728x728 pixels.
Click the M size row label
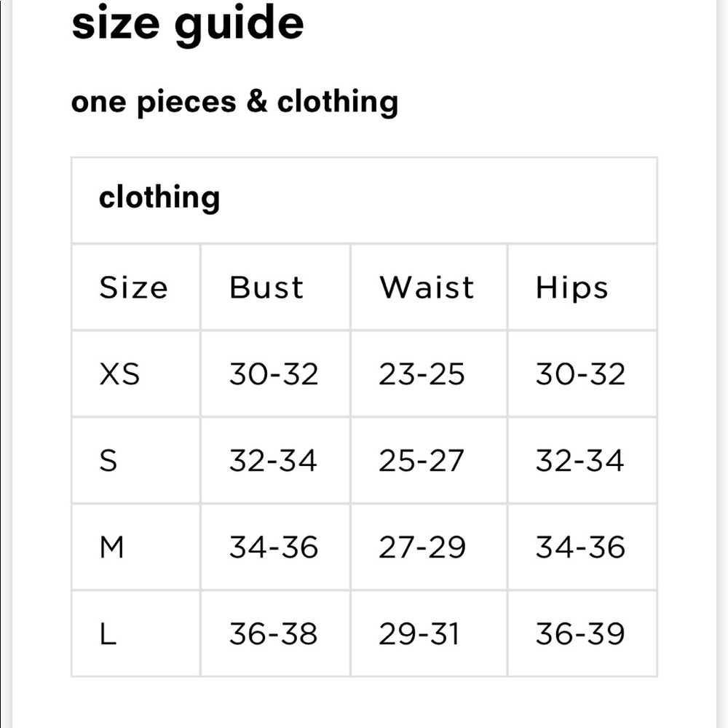click(x=111, y=547)
